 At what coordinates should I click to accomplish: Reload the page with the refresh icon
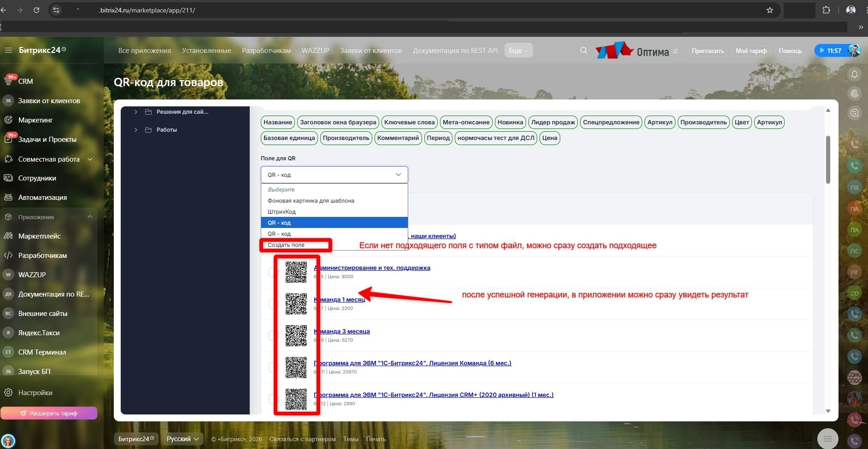pos(36,10)
